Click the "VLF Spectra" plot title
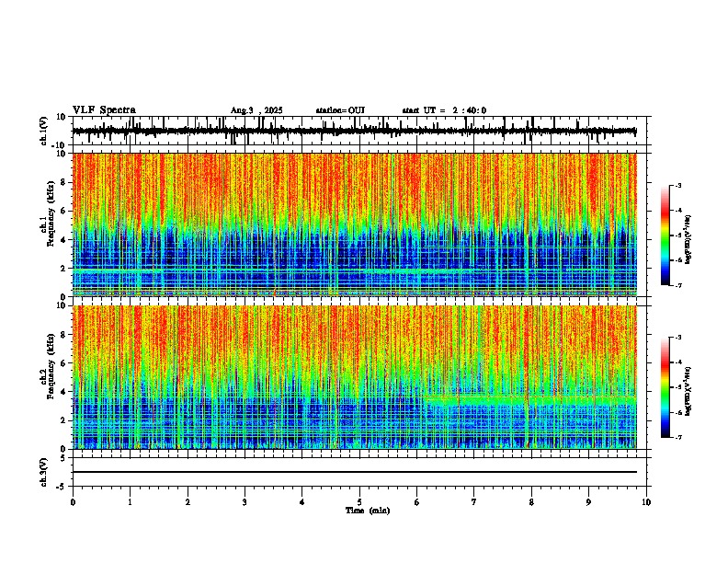Screen dimensions: 728x563 (x=104, y=110)
